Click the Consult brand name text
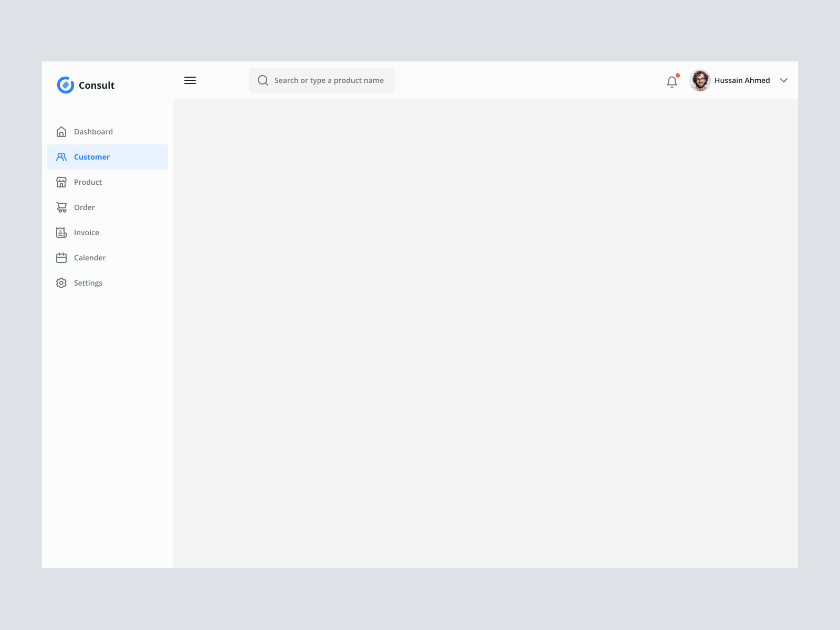Screen dimensions: 840x630 [x=97, y=85]
